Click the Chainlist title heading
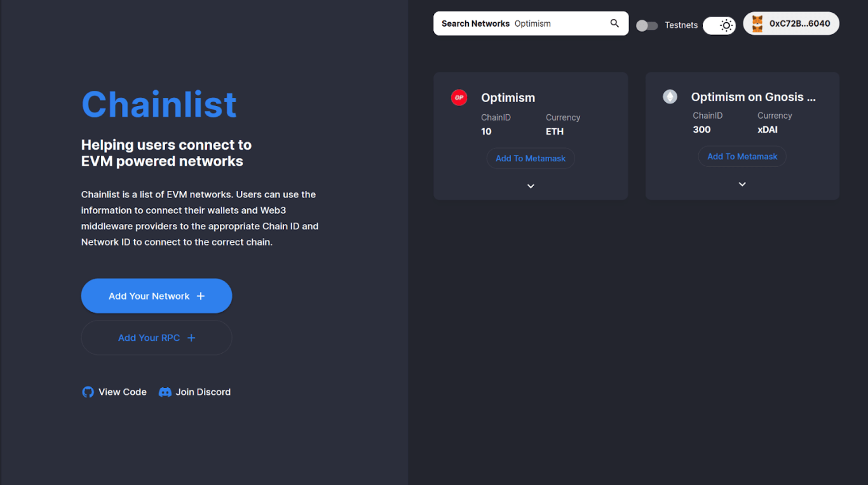This screenshot has width=868, height=485. click(x=159, y=104)
